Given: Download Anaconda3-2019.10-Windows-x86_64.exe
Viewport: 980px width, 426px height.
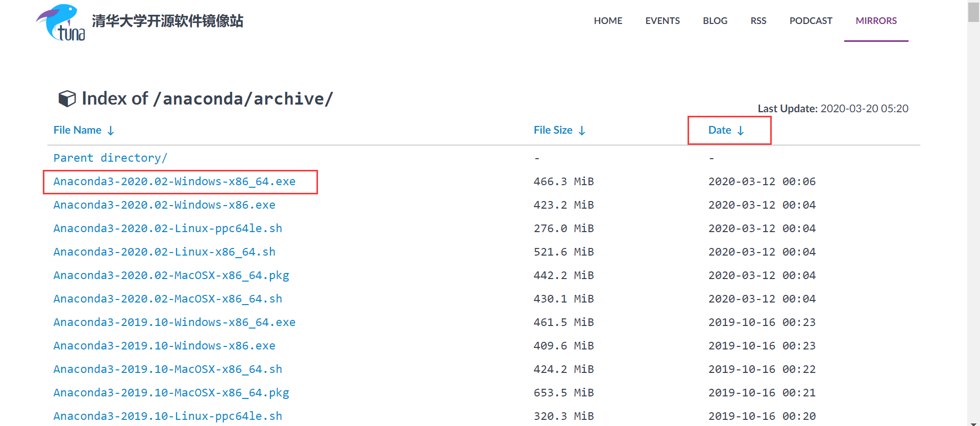Looking at the screenshot, I should (x=175, y=322).
